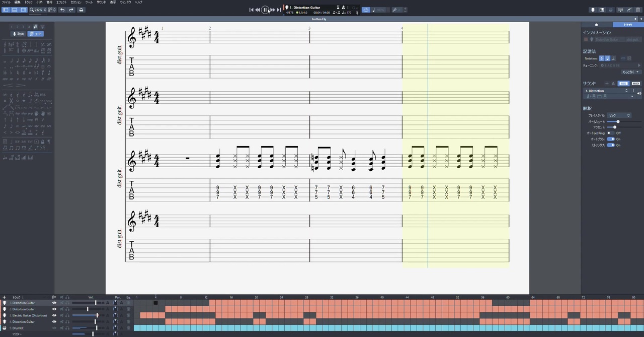Solo the Electric Guitar (Distortion) track

pyautogui.click(x=67, y=315)
